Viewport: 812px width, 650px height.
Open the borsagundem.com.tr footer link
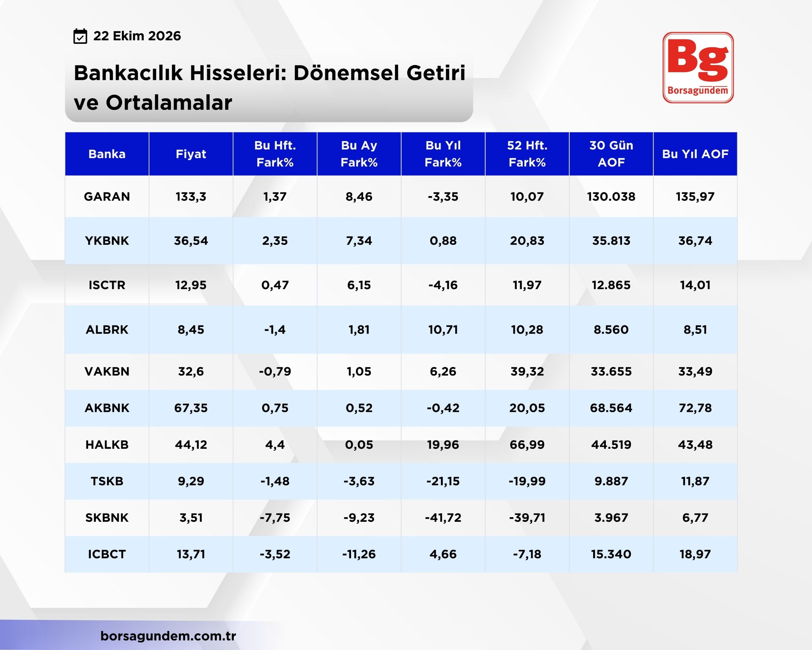pyautogui.click(x=168, y=636)
